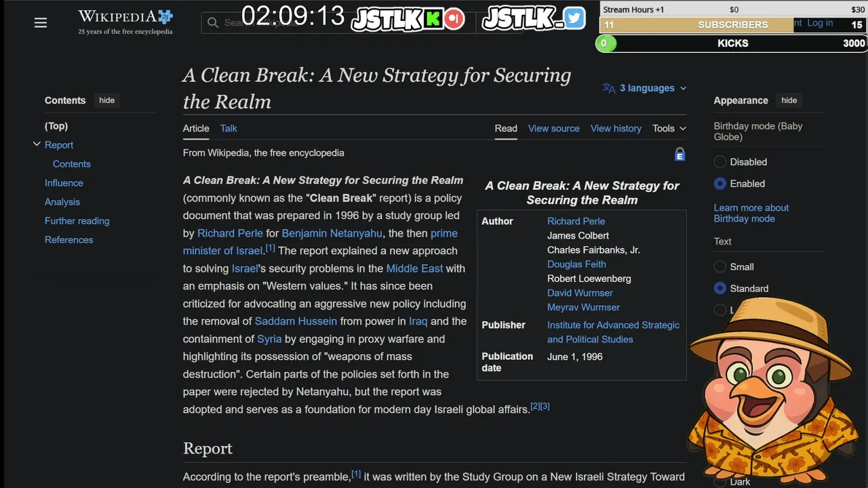Screen dimensions: 868x488
Task: Open the hamburger main menu
Action: [x=41, y=22]
